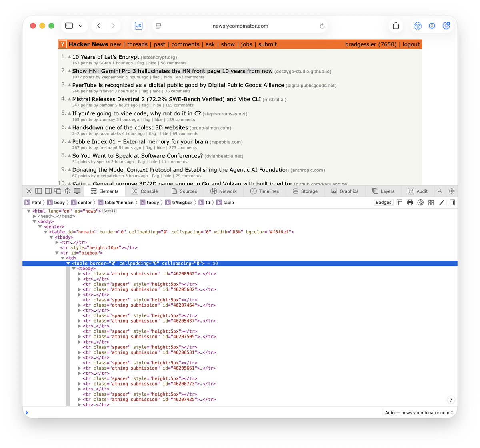Dock inspector to the right side
This screenshot has width=480, height=448.
pos(48,191)
